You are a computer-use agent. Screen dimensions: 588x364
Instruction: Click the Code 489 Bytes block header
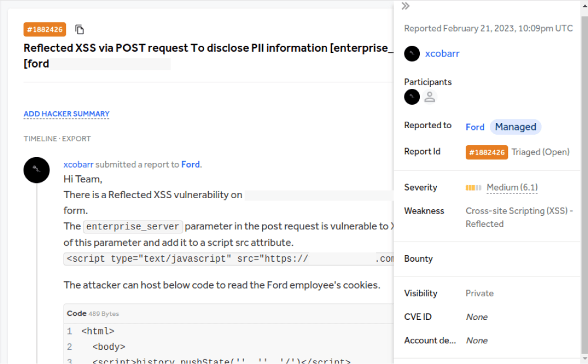coord(229,314)
